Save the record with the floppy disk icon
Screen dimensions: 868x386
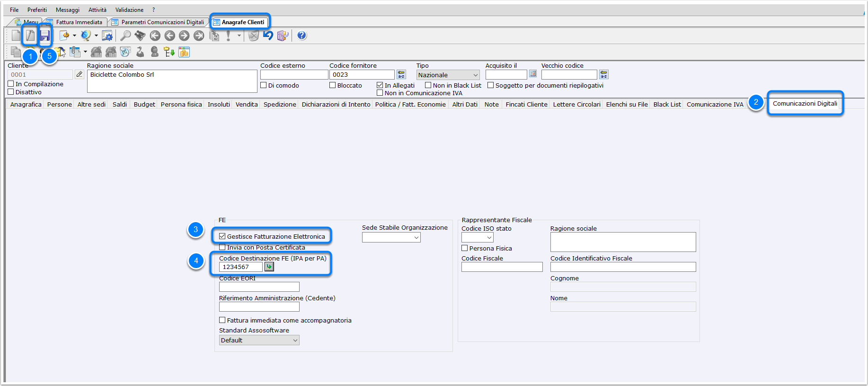(x=45, y=36)
